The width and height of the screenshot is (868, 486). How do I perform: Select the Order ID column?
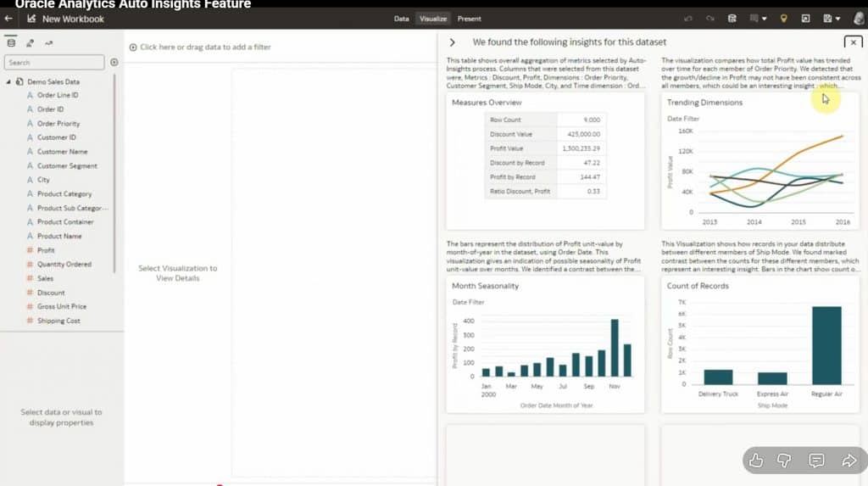[50, 109]
